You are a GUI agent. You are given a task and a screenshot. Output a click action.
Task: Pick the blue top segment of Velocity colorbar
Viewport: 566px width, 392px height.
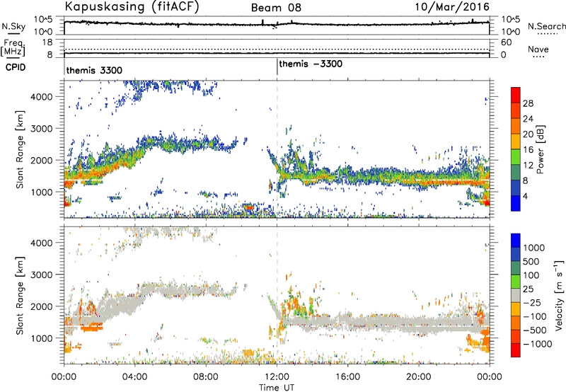click(516, 241)
